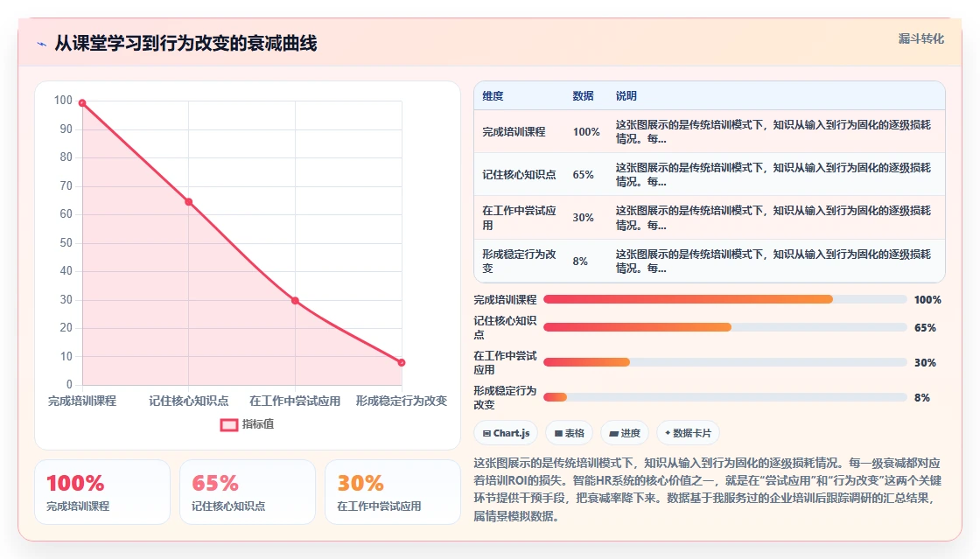Click the description paragraph below the chips
Viewport: 980px width, 559px height.
(708, 490)
